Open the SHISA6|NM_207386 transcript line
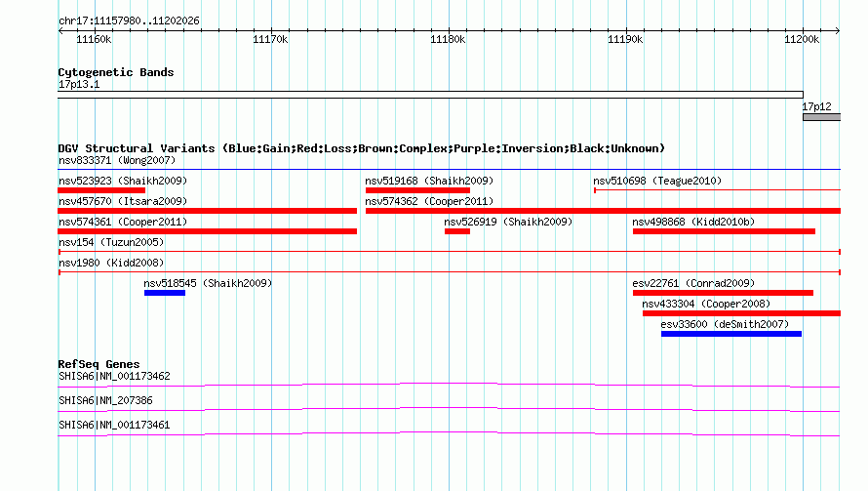This screenshot has width=868, height=491. point(449,409)
